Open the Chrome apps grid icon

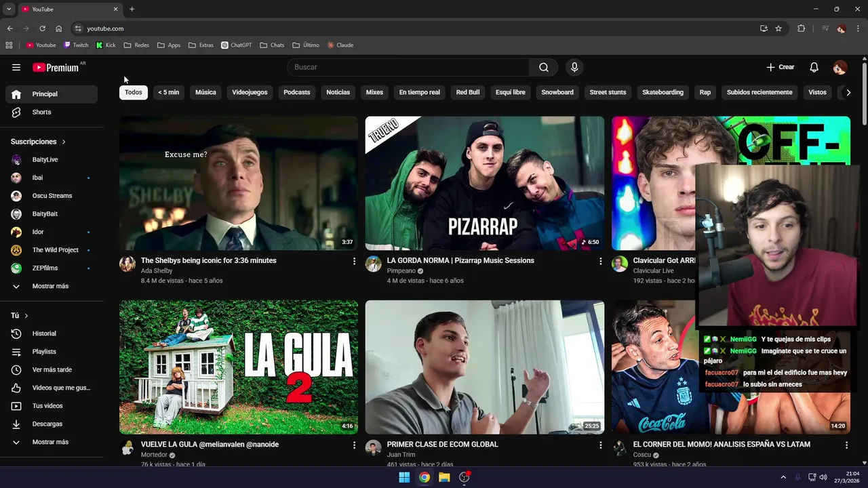point(9,45)
